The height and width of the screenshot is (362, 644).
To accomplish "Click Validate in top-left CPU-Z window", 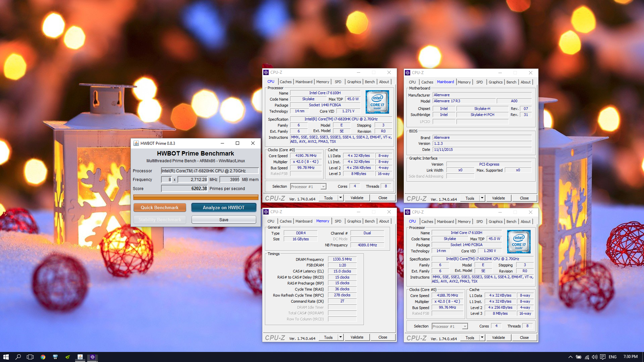I will click(x=357, y=198).
